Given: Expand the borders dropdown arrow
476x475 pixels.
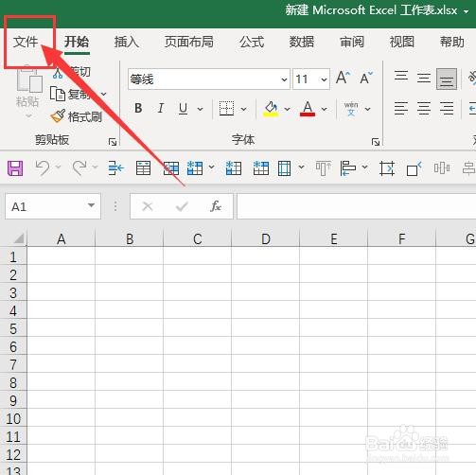Looking at the screenshot, I should point(243,109).
